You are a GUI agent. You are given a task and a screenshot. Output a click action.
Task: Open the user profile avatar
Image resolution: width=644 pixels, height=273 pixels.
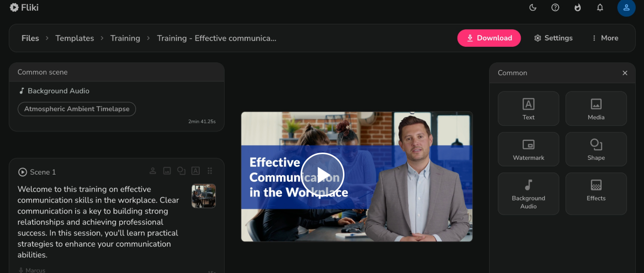click(626, 7)
